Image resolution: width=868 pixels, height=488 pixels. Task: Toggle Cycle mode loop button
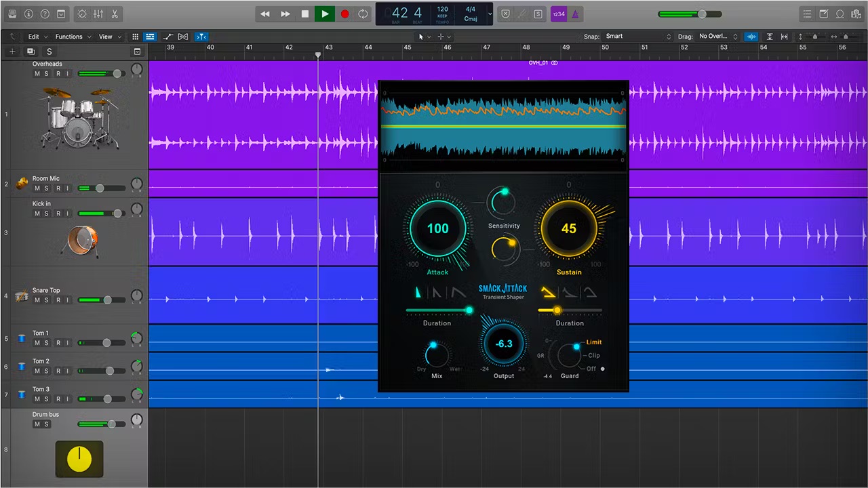coord(363,14)
